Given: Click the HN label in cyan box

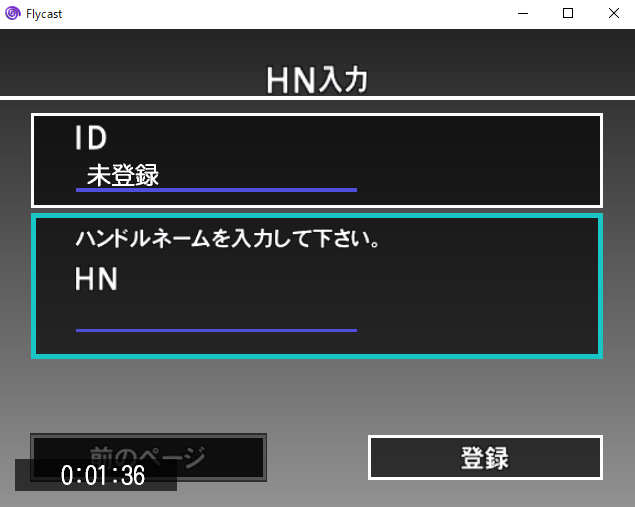Looking at the screenshot, I should [96, 279].
